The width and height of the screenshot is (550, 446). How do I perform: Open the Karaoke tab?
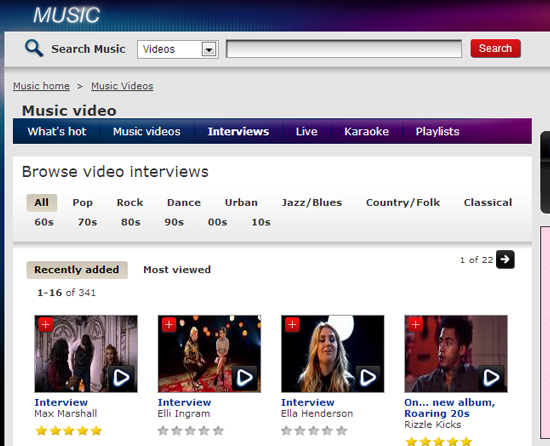(x=367, y=131)
